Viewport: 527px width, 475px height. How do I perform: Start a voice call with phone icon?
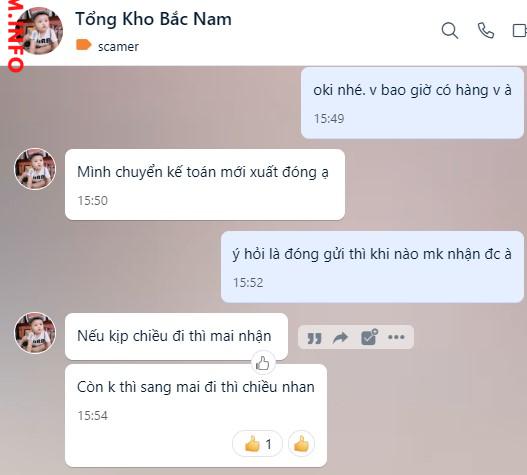pyautogui.click(x=486, y=30)
